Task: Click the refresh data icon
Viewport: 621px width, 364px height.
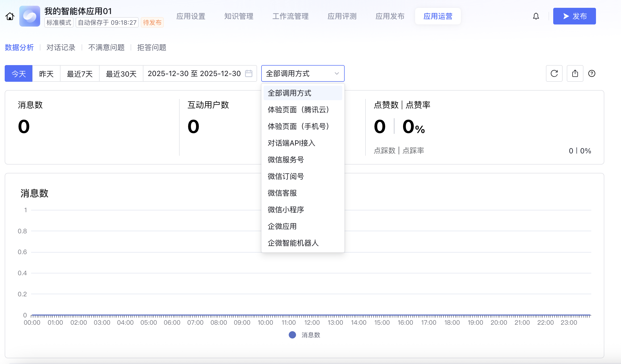Action: (554, 74)
